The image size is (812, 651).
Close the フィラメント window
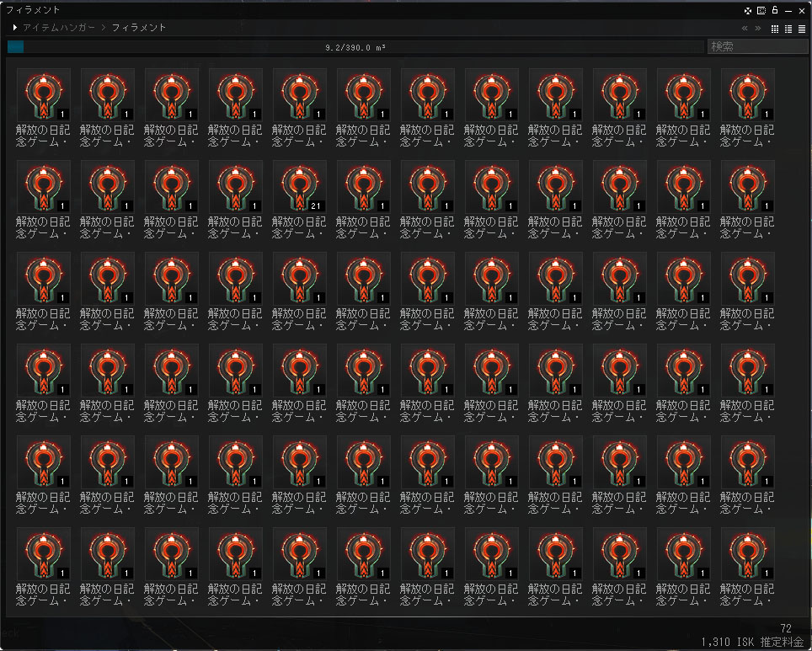(x=802, y=11)
